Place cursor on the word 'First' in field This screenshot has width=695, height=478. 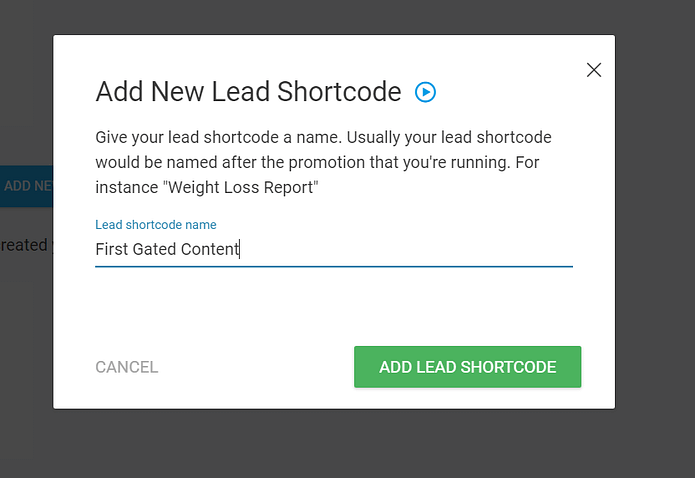[112, 249]
